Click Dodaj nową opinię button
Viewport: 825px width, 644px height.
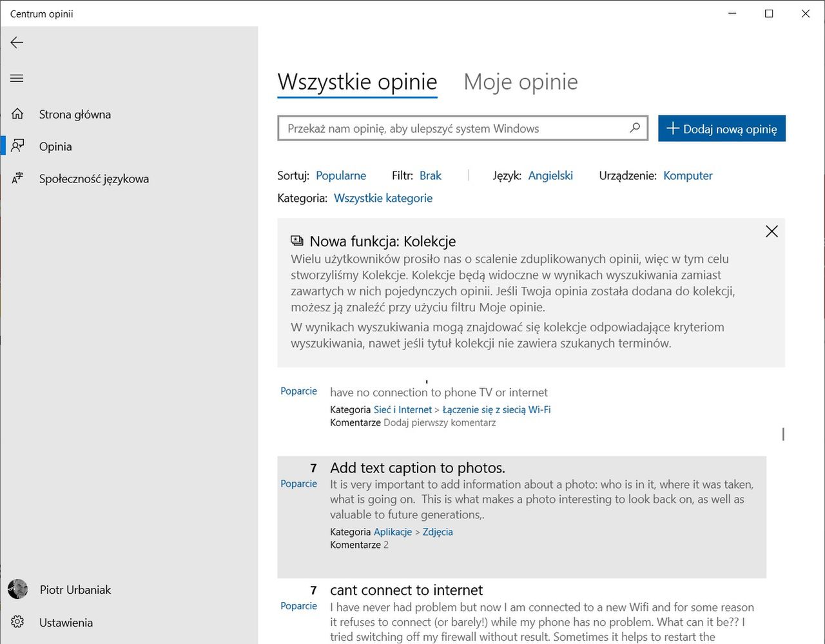pos(722,128)
